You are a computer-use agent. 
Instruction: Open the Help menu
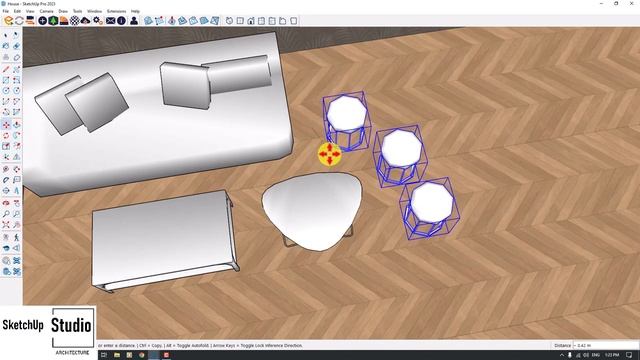tap(136, 11)
